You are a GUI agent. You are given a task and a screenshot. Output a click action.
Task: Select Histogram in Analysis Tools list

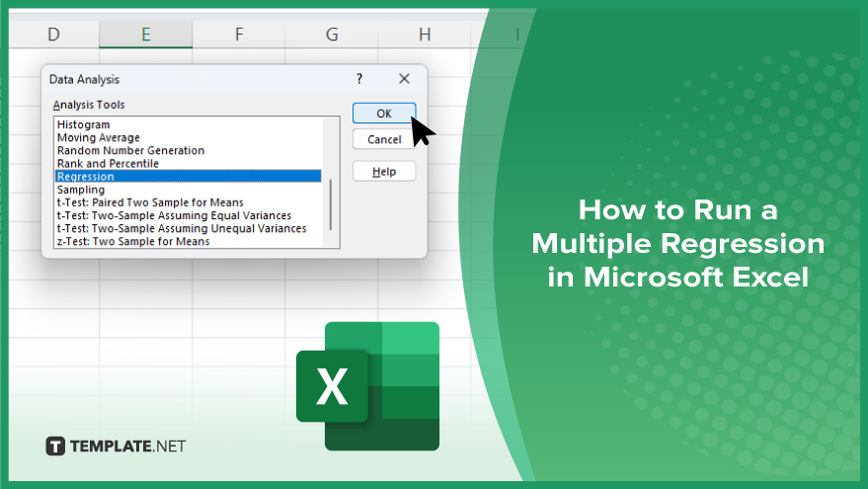click(x=189, y=124)
